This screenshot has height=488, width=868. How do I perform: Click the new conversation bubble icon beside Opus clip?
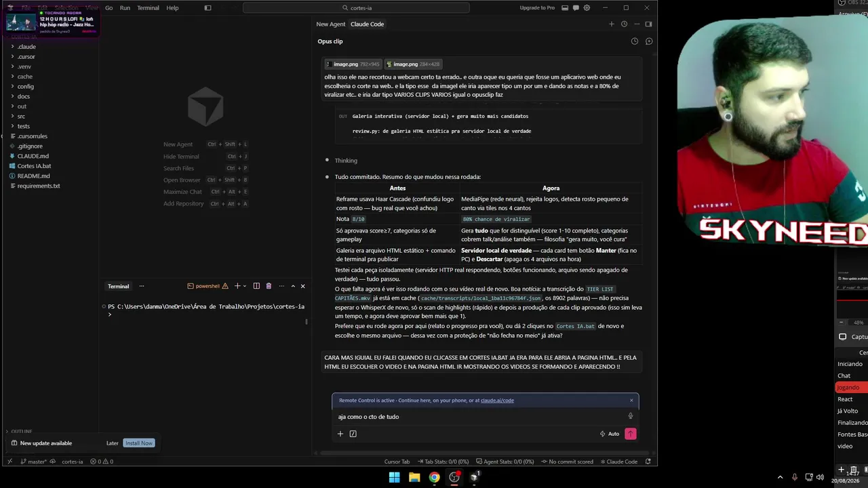(x=649, y=41)
